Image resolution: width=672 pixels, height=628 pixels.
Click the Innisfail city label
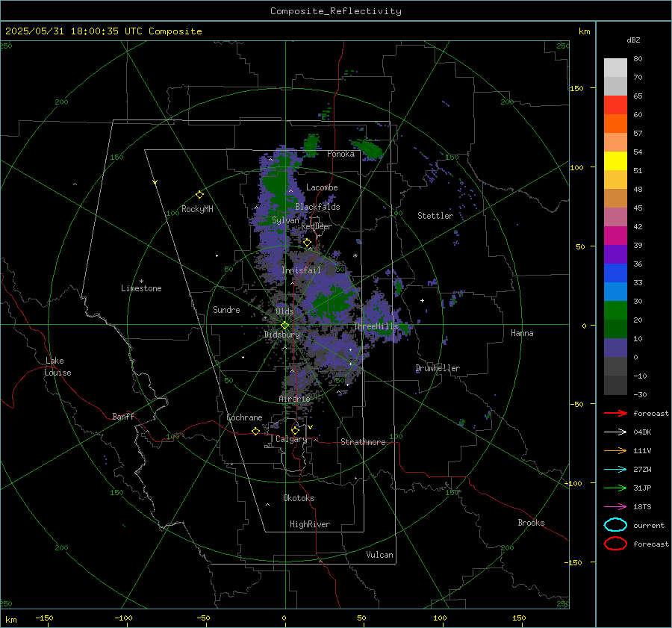click(x=301, y=270)
